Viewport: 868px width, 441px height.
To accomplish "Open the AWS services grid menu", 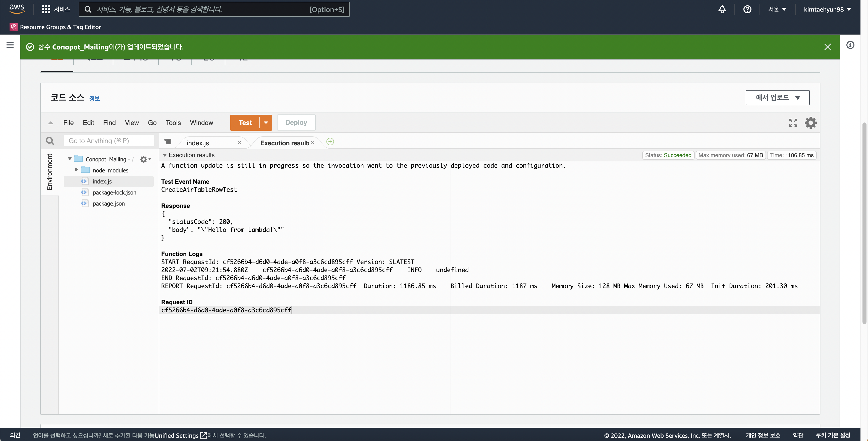I will [46, 9].
